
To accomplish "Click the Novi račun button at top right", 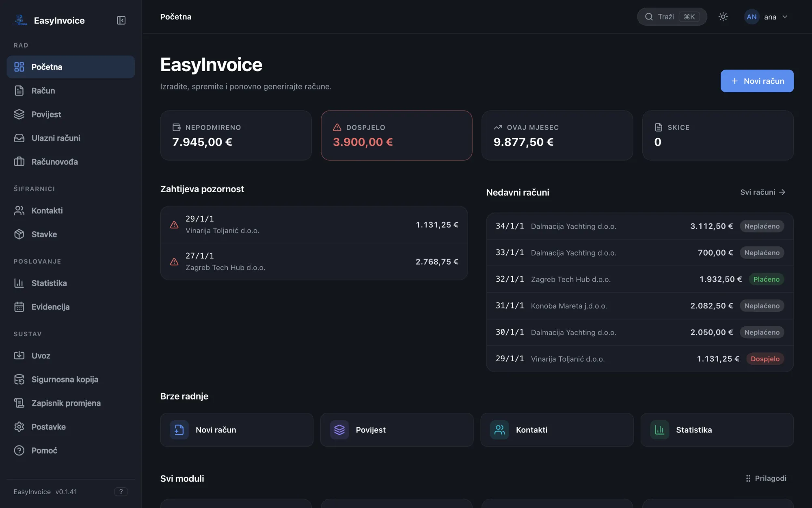I will point(757,81).
